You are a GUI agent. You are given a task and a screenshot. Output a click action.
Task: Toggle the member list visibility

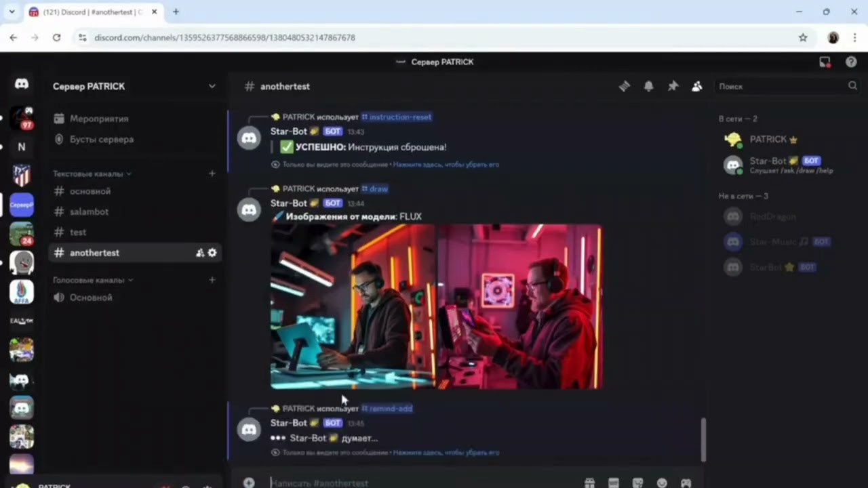tap(697, 86)
